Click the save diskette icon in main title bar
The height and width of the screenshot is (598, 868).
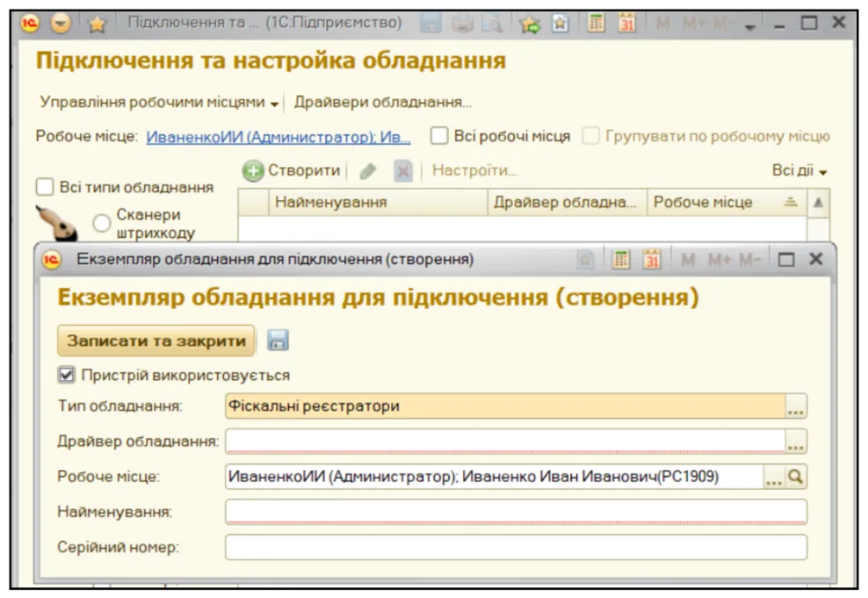430,23
